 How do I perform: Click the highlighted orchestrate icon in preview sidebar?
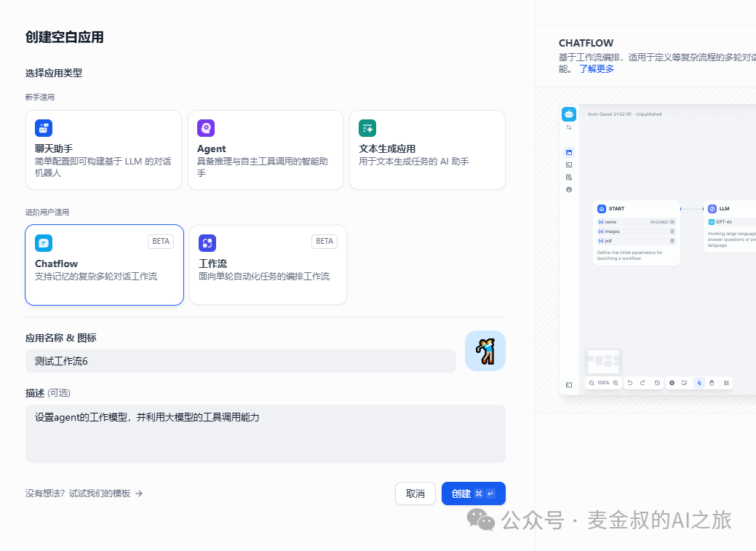(x=569, y=152)
